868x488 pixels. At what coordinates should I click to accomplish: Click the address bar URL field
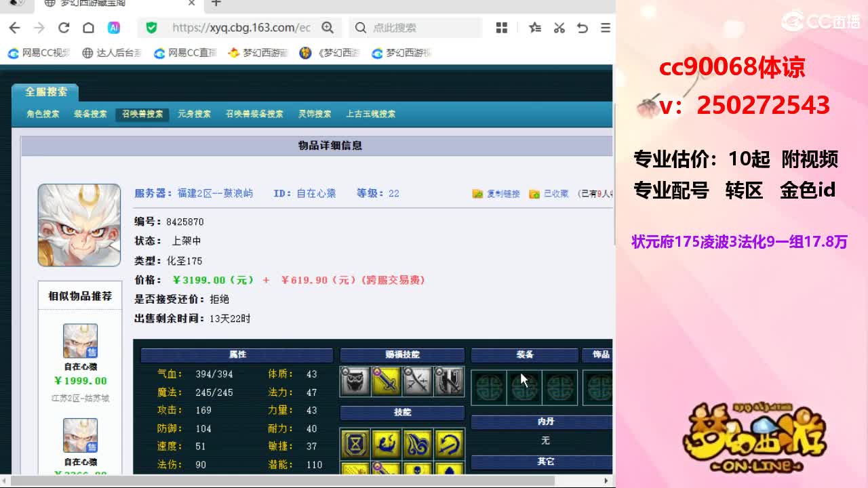pyautogui.click(x=241, y=28)
